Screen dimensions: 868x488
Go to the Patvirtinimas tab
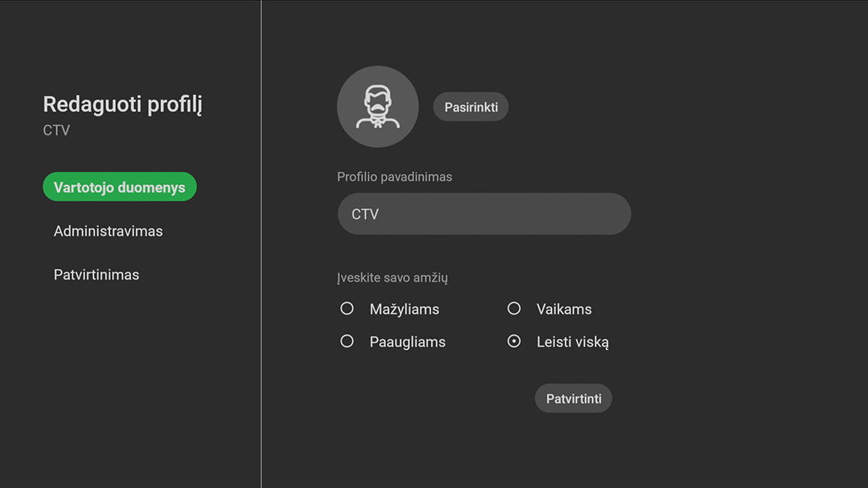[96, 274]
